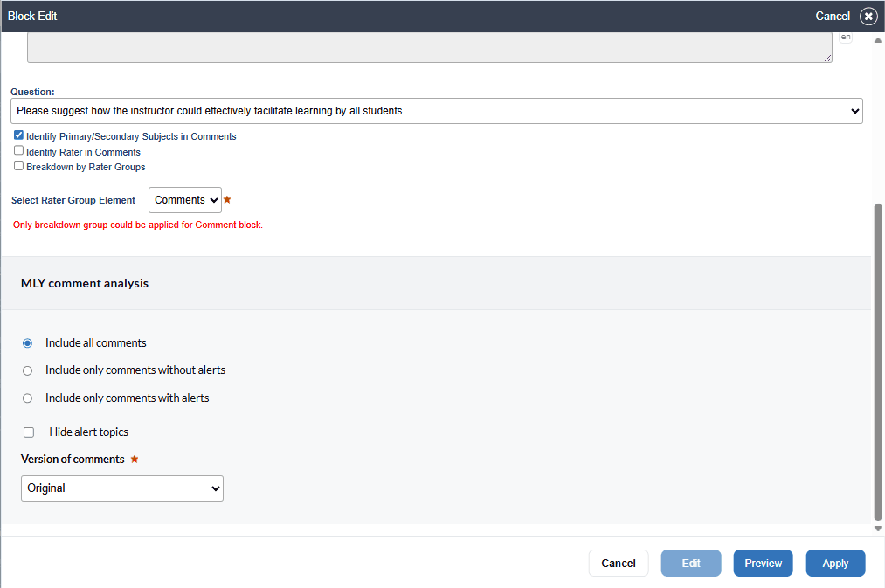
Task: Select Include only comments with alerts
Action: point(28,398)
